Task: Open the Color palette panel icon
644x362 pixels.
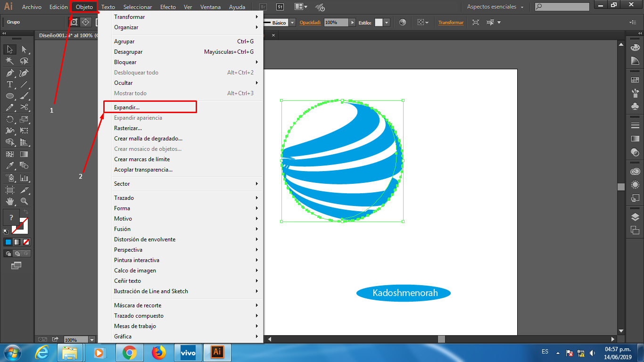Action: click(635, 48)
